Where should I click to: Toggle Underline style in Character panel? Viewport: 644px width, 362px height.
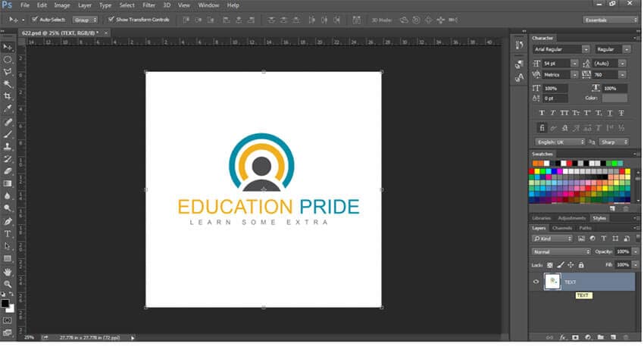click(x=610, y=113)
